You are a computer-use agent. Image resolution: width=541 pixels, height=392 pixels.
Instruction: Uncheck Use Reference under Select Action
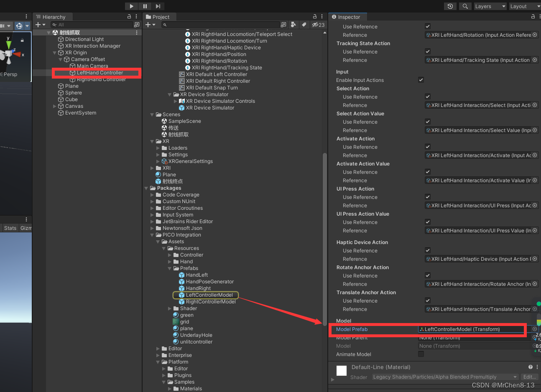tap(427, 97)
